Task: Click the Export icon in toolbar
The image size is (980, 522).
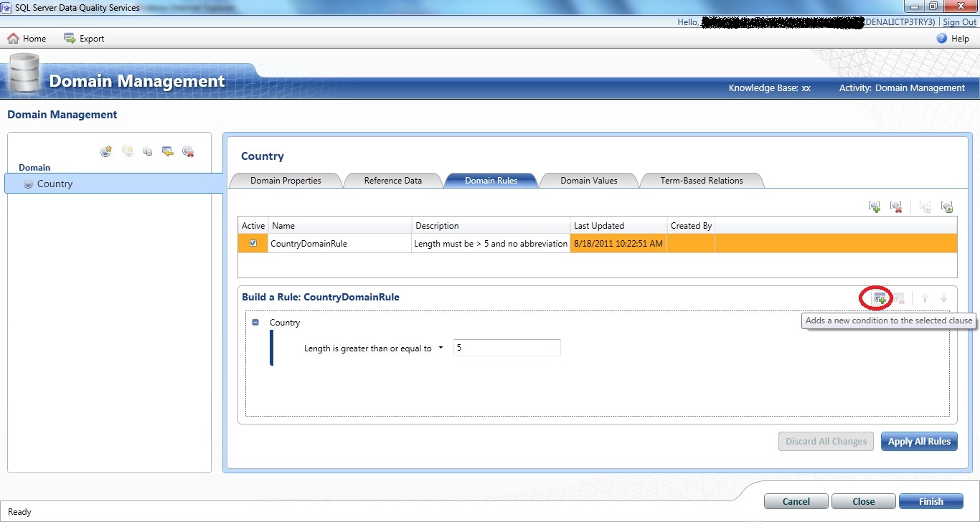Action: coord(70,38)
